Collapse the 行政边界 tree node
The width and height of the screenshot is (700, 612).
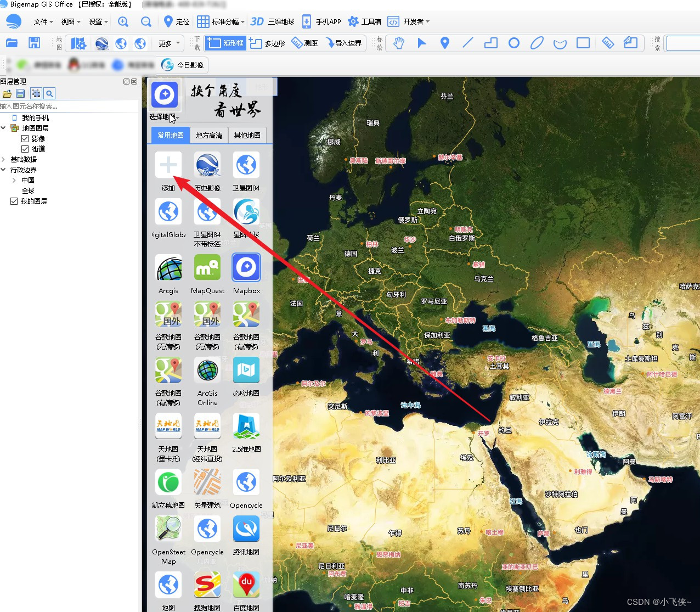[x=3, y=170]
